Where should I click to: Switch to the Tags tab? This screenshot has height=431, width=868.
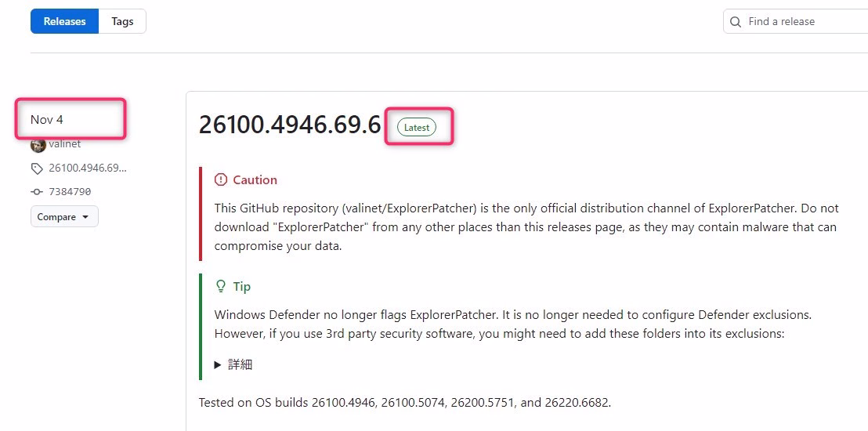point(122,21)
